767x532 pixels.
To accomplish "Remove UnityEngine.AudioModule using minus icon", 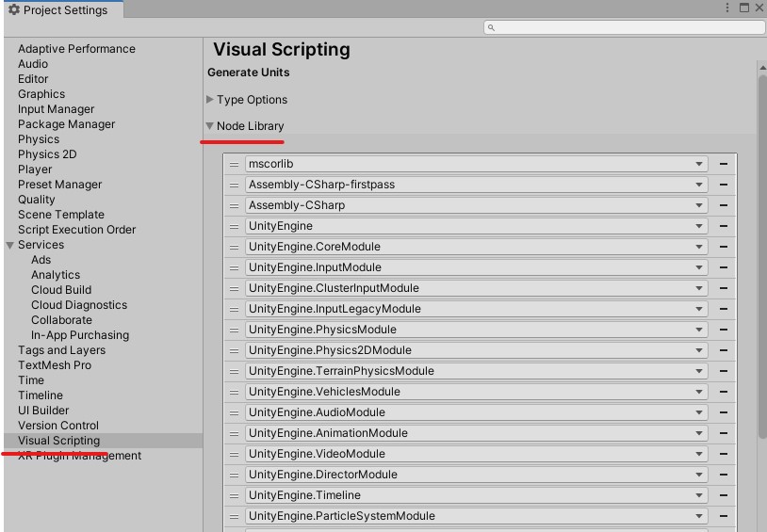I will (x=723, y=412).
